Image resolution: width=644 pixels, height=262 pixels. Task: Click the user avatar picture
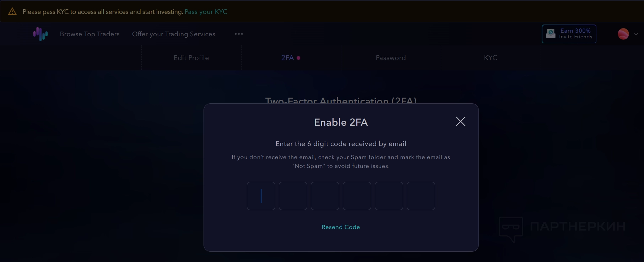pyautogui.click(x=623, y=34)
